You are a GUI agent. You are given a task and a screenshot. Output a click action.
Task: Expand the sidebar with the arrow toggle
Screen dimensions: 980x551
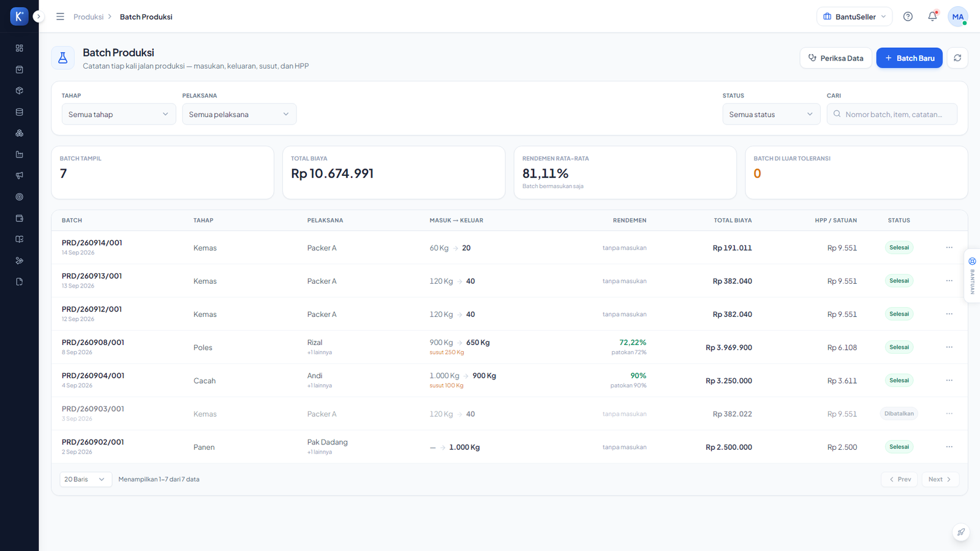pyautogui.click(x=39, y=17)
